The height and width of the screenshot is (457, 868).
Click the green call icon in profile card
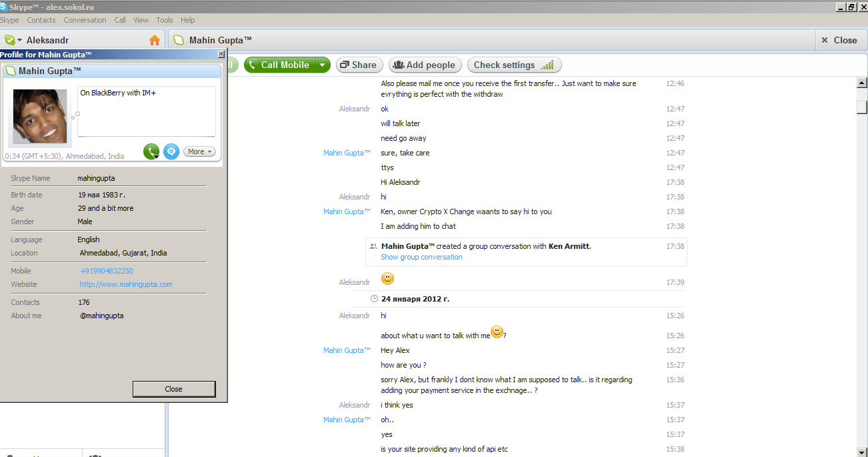(151, 151)
